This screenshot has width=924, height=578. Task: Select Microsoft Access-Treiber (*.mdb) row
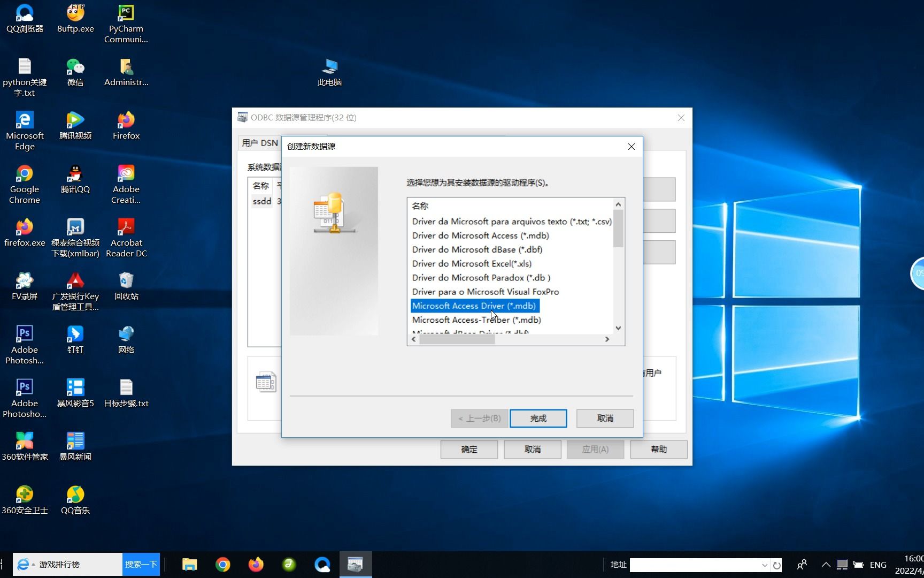tap(476, 320)
